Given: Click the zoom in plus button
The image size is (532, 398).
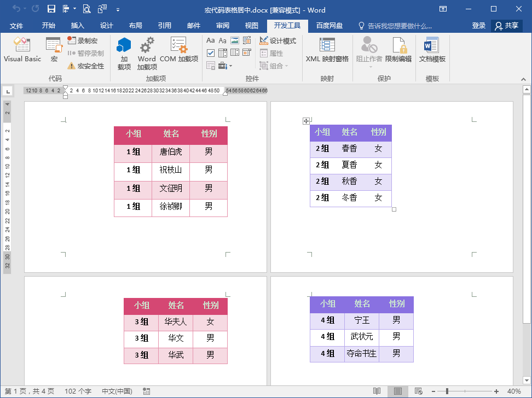Looking at the screenshot, I should [496, 391].
